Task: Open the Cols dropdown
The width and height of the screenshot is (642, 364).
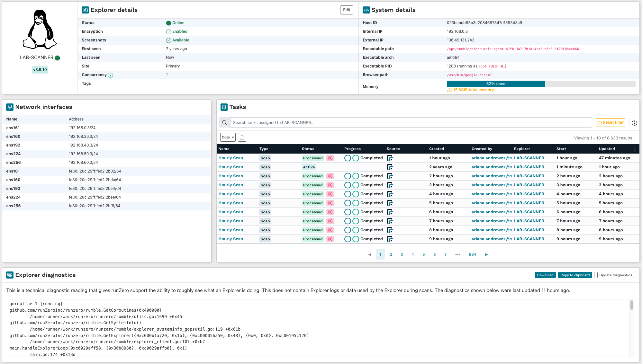Action: point(227,137)
